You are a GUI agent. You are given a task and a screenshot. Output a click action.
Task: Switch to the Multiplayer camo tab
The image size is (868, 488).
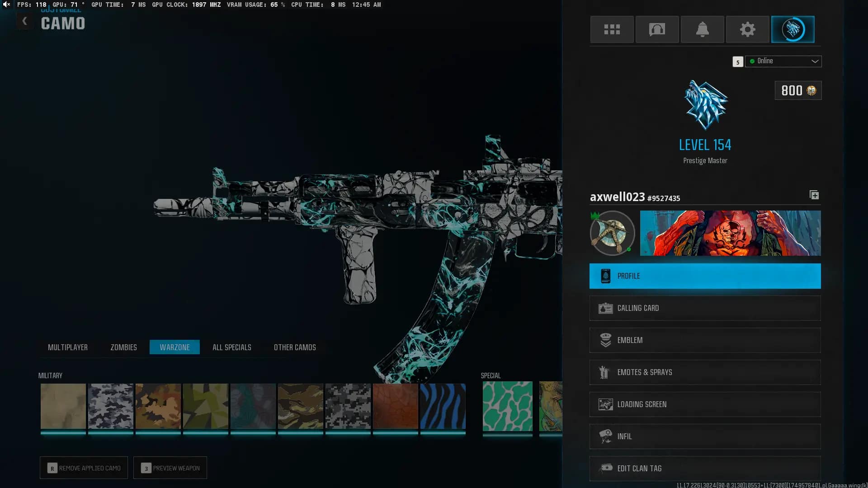[x=68, y=347]
